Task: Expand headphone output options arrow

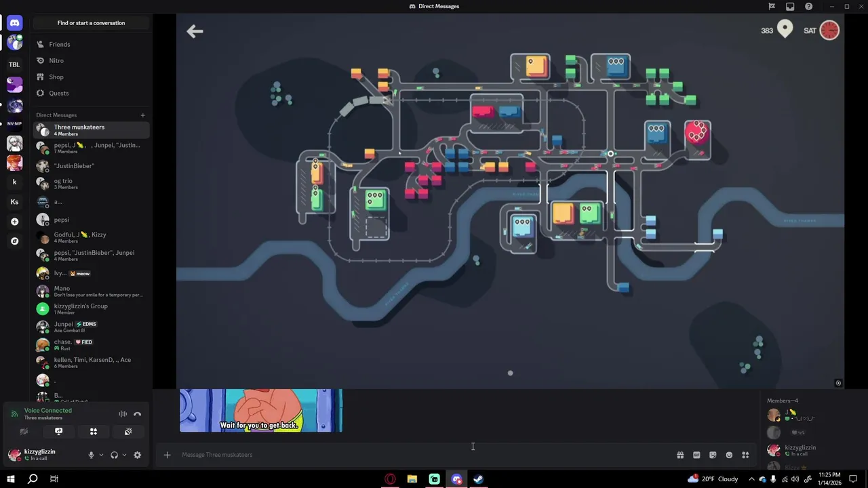Action: click(124, 455)
